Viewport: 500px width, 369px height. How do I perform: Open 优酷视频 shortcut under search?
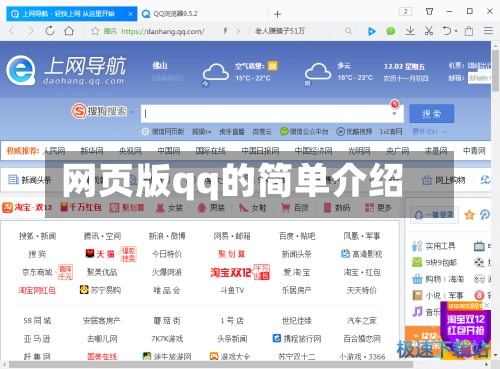pyautogui.click(x=354, y=132)
